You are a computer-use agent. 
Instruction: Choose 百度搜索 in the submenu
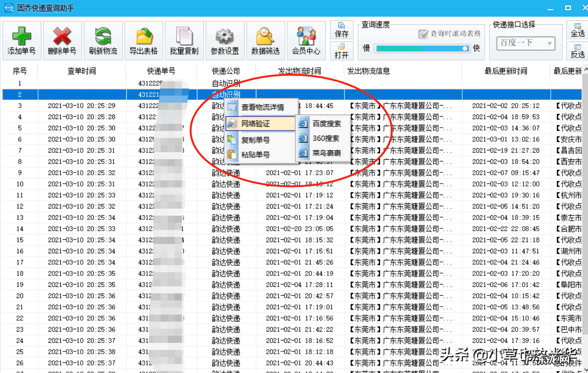(x=326, y=123)
